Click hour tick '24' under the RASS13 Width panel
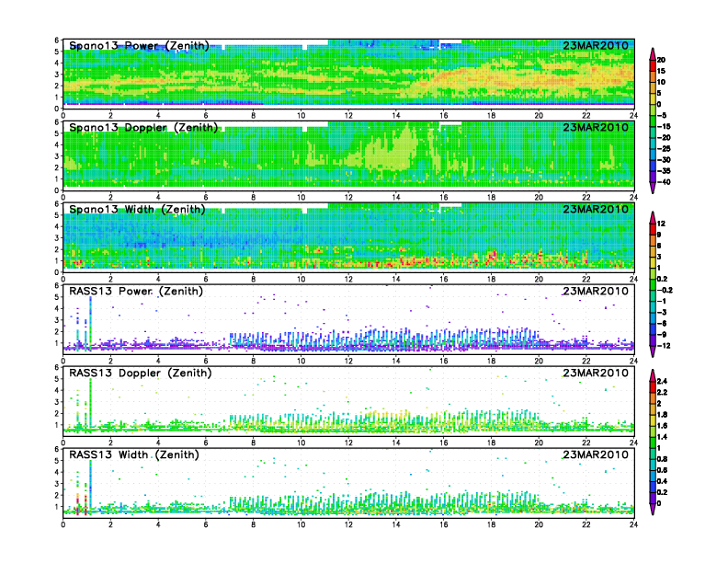728x563 pixels. coord(633,524)
